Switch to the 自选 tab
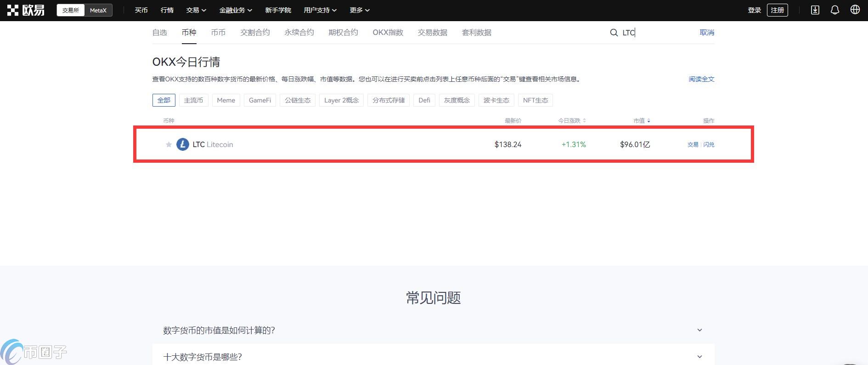This screenshot has height=365, width=868. click(x=160, y=33)
